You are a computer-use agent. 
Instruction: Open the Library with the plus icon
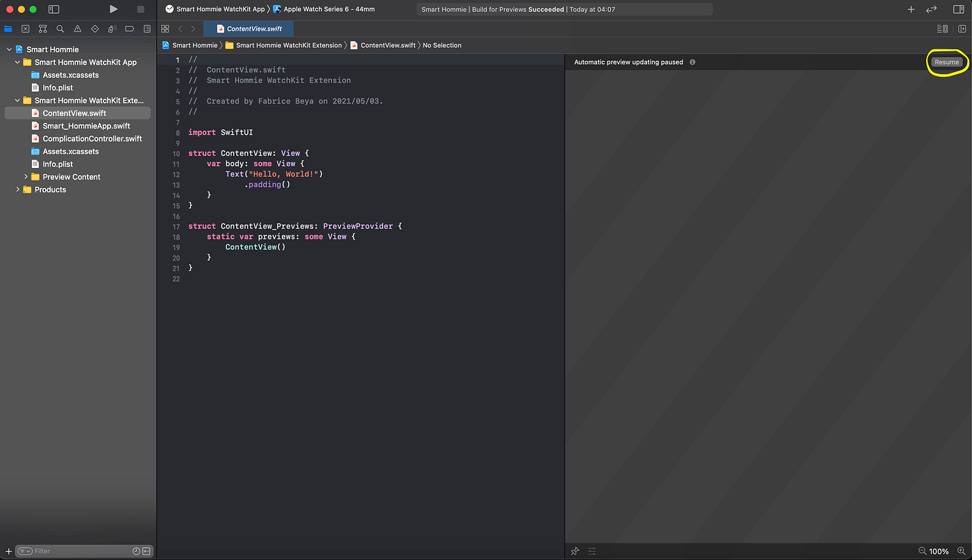[910, 10]
